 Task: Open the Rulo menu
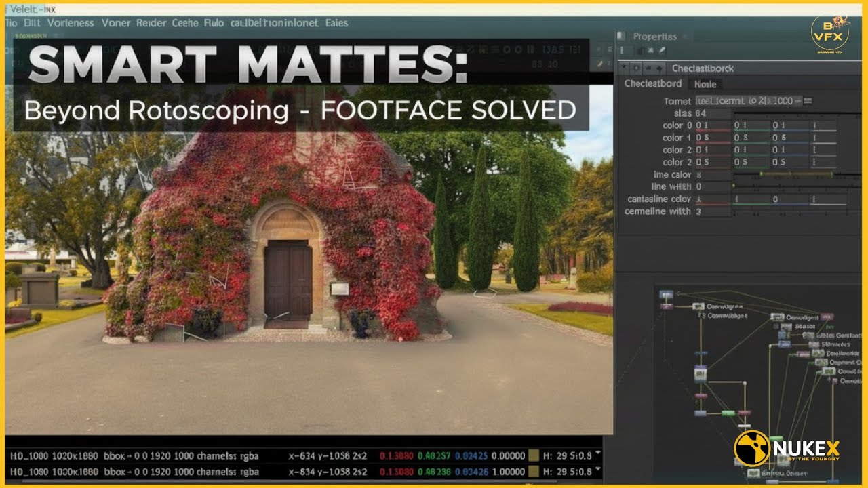(214, 23)
